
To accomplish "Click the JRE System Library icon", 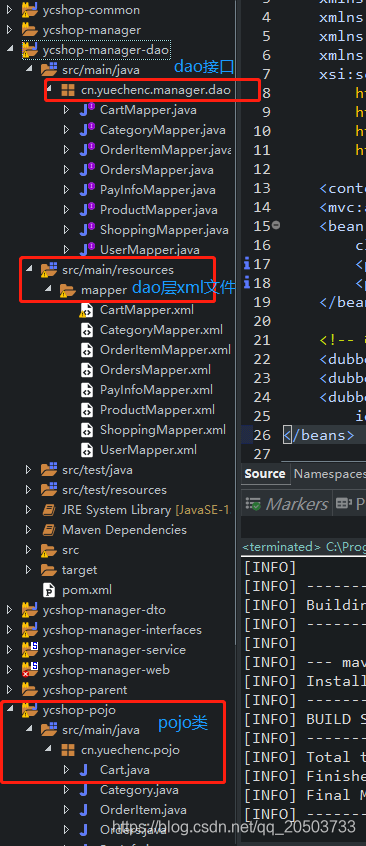I will pyautogui.click(x=49, y=510).
